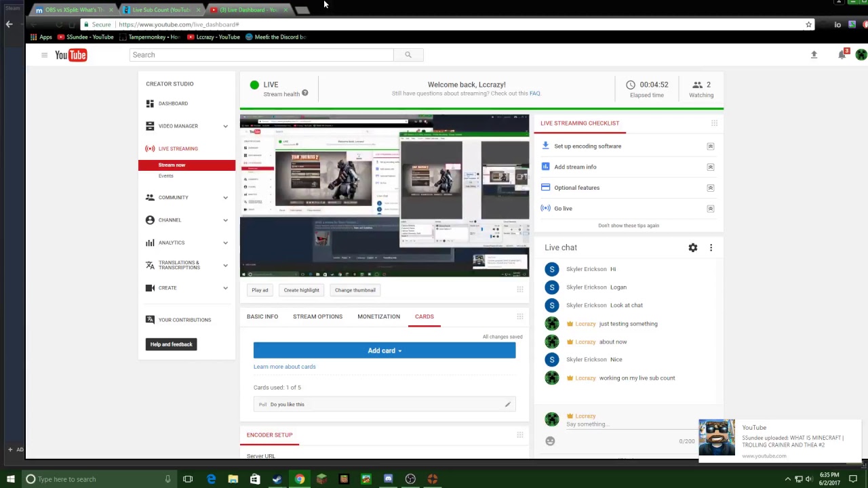Open File Explorer from the taskbar
The image size is (868, 488).
[233, 479]
